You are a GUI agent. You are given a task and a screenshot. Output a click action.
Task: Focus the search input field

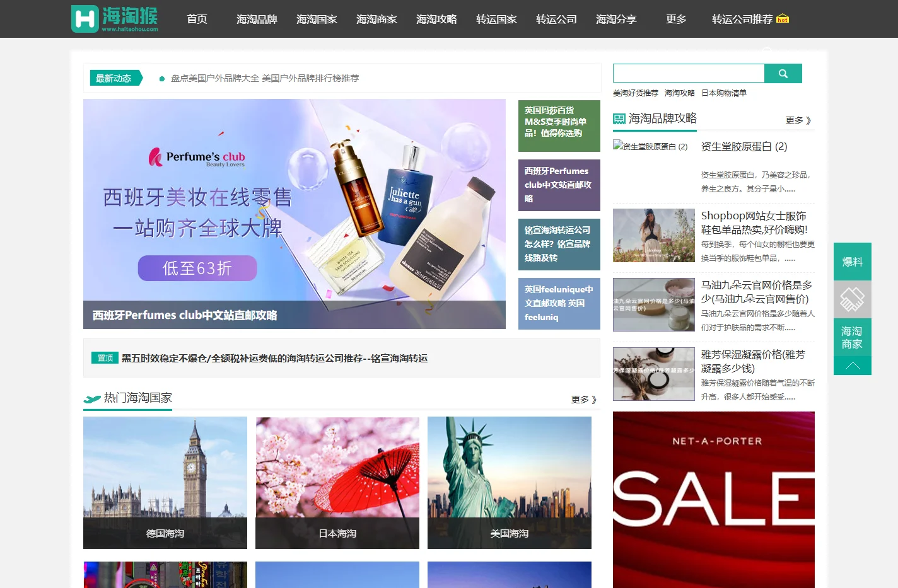coord(689,73)
